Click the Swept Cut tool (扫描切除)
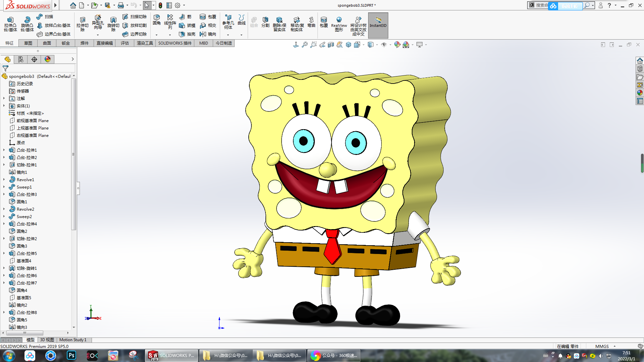644x362 pixels. click(135, 16)
